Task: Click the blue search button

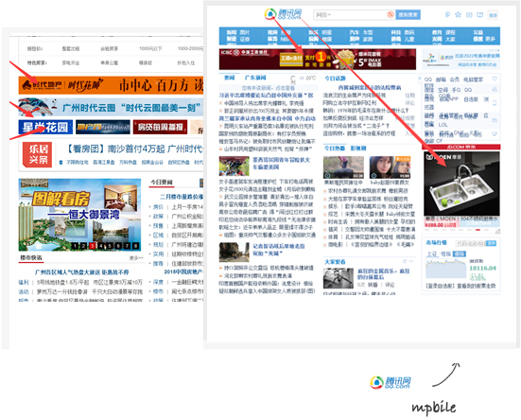Action: click(408, 15)
